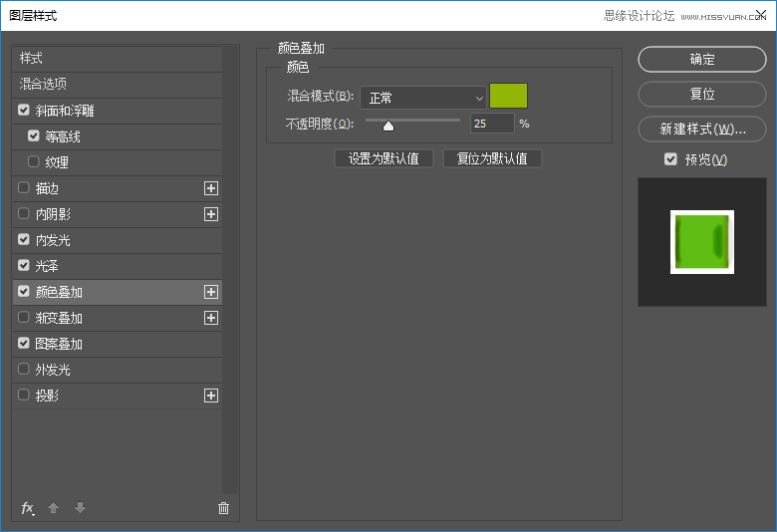Click the effects list scrollbar
Viewport: 777px width, 532px height.
point(230,270)
